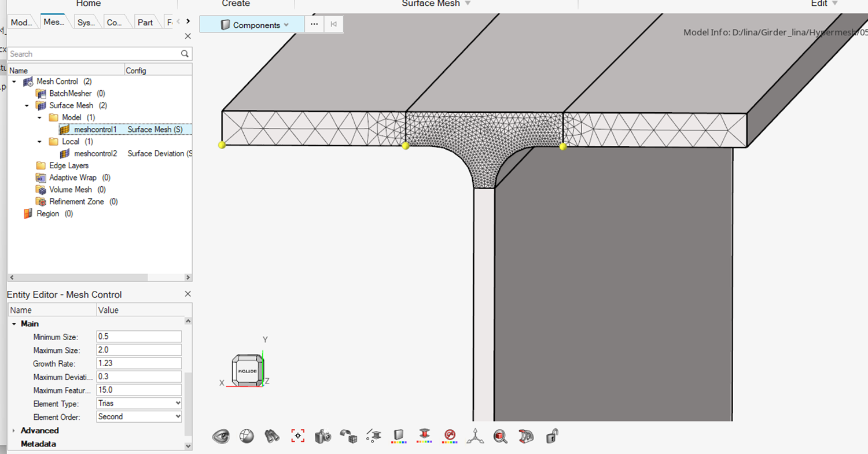
Task: Switch to the Mod... browser tab
Action: tap(22, 23)
